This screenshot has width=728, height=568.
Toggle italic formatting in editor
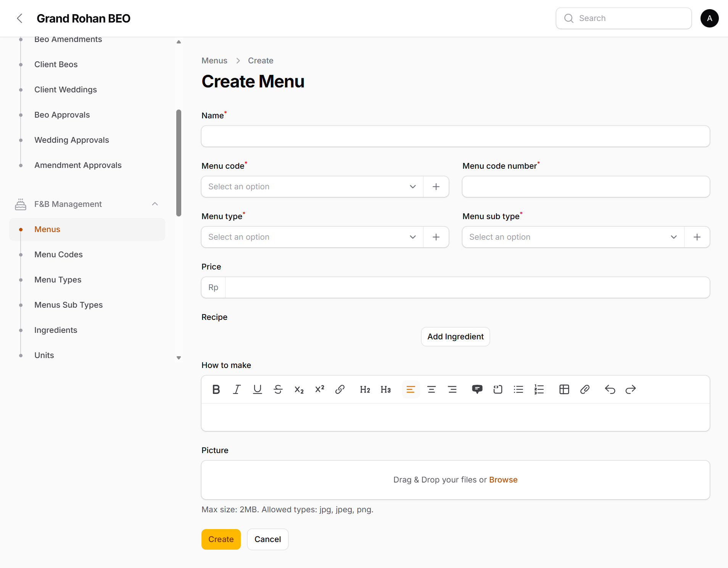(237, 389)
